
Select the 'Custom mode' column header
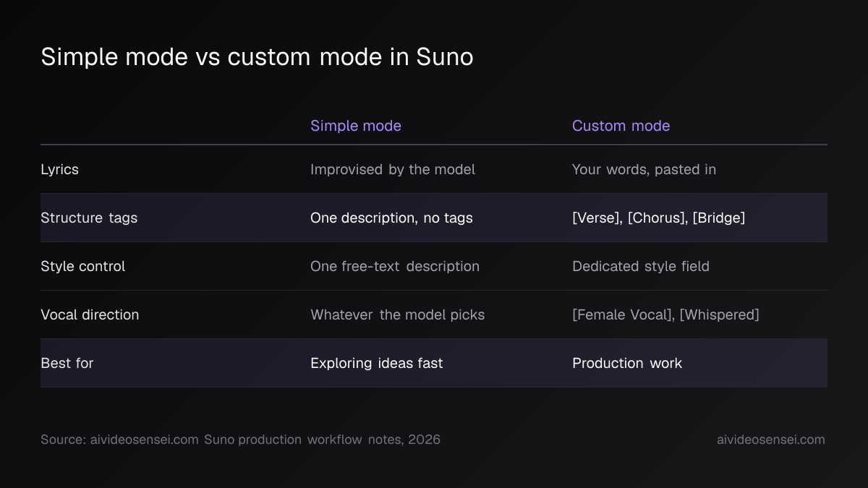coord(621,126)
